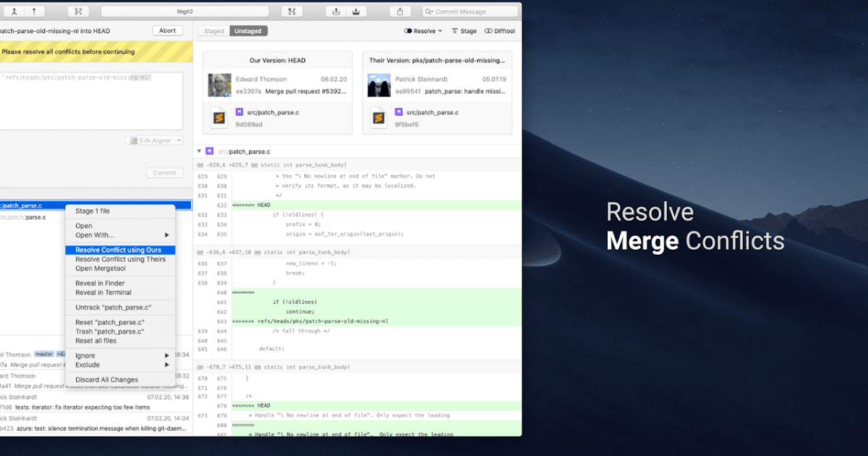Collapse the src/patch_parse.c diff section
The image size is (868, 456).
(200, 151)
